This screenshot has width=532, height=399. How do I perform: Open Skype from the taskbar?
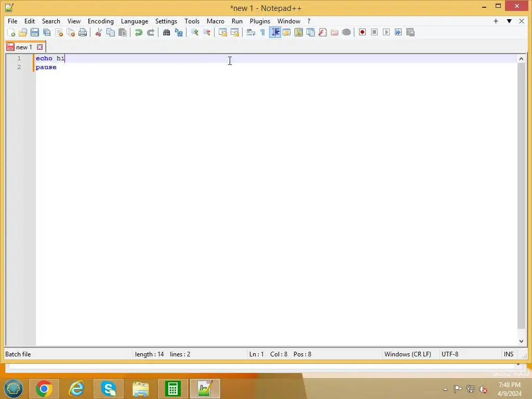(x=108, y=389)
